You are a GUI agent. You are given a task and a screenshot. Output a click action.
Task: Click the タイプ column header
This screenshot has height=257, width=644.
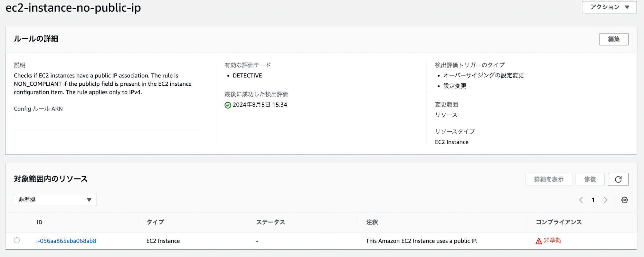point(155,222)
